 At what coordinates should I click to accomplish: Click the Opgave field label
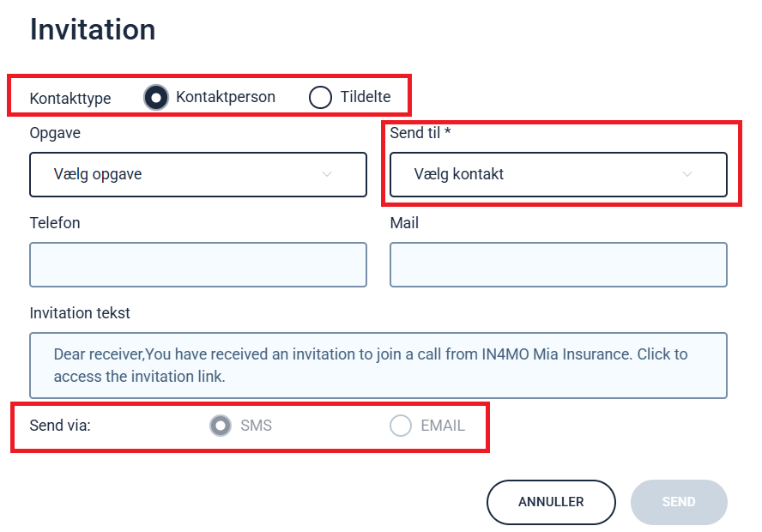coord(55,133)
